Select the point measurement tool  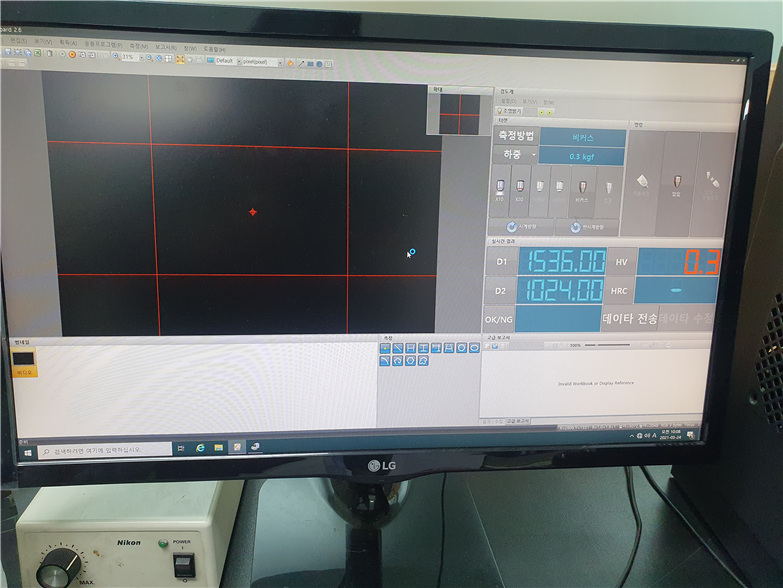click(x=385, y=348)
